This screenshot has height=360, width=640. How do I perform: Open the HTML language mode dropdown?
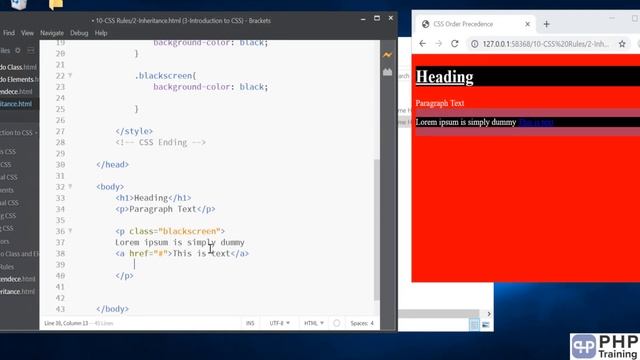click(313, 323)
